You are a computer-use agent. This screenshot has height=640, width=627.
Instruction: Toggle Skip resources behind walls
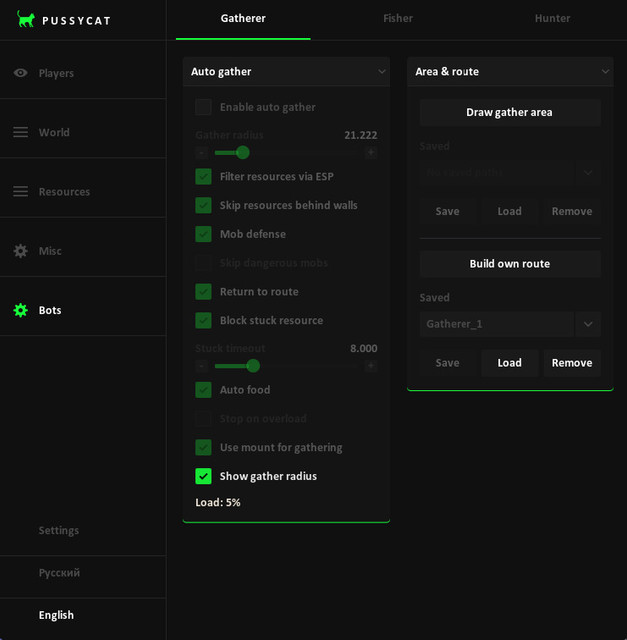(x=203, y=205)
